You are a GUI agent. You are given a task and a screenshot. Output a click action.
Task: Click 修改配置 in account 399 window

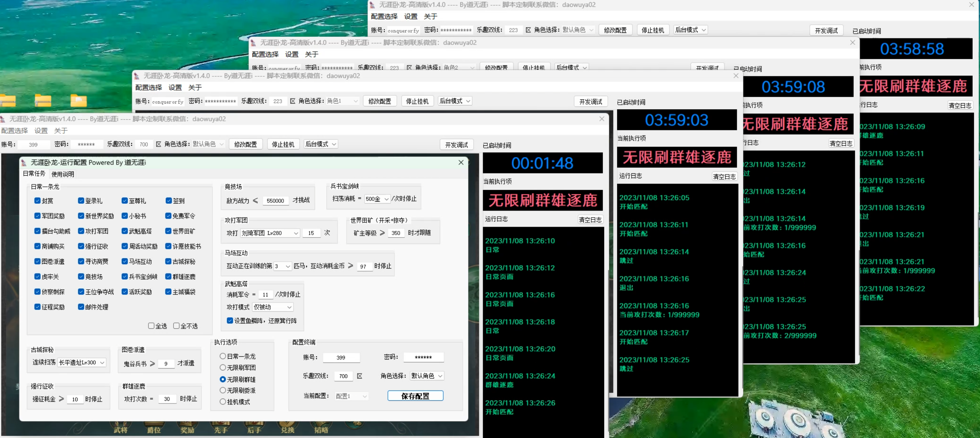pyautogui.click(x=246, y=144)
